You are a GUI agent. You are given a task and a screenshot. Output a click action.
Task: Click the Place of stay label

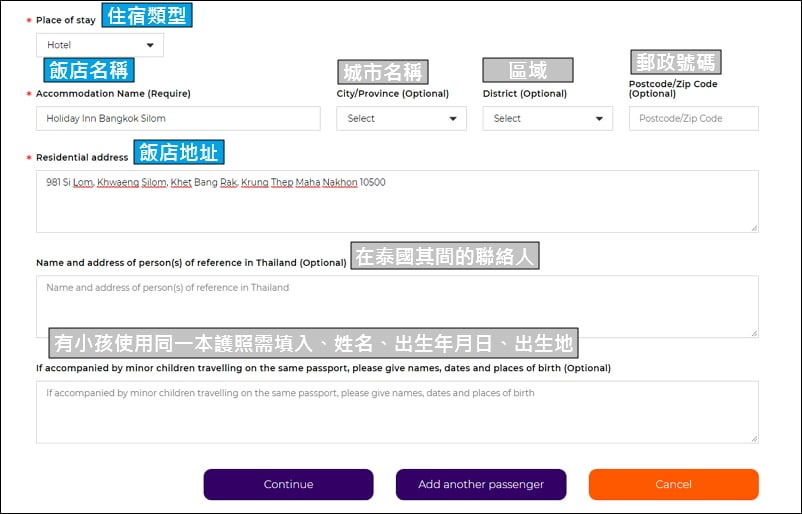click(65, 20)
